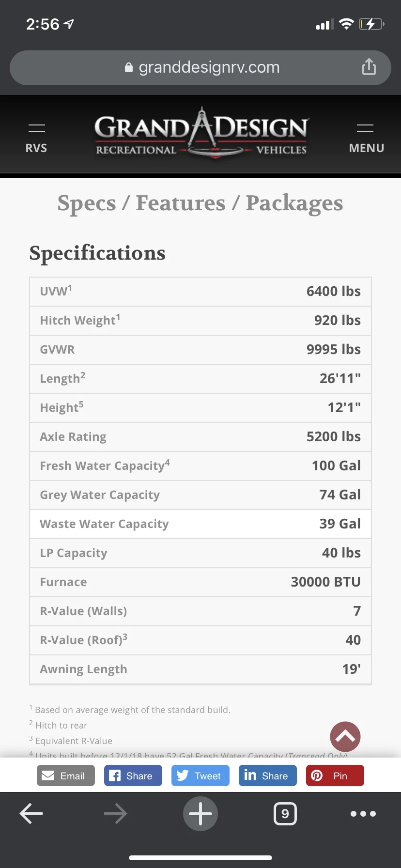Click the Grand Design logo

point(201,133)
